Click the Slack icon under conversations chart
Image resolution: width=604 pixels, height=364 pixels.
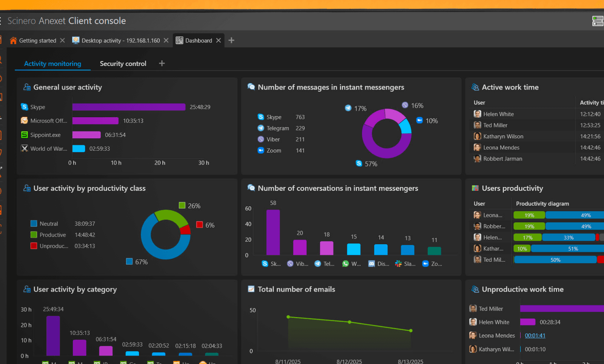coord(398,264)
